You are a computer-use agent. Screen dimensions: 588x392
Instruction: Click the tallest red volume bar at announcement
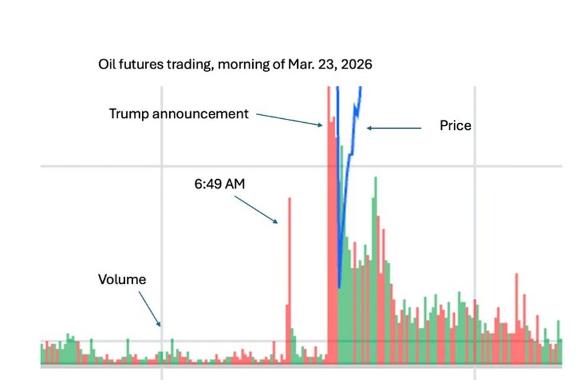(x=329, y=225)
